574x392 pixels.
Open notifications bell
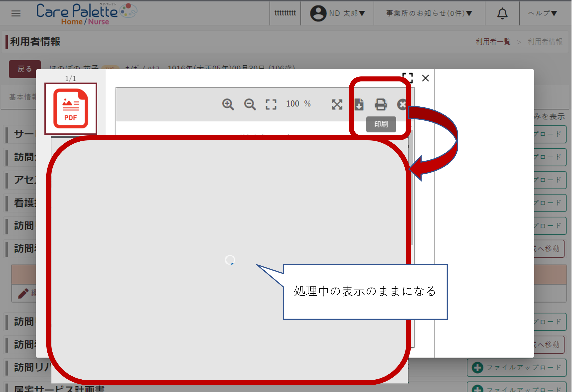(502, 13)
